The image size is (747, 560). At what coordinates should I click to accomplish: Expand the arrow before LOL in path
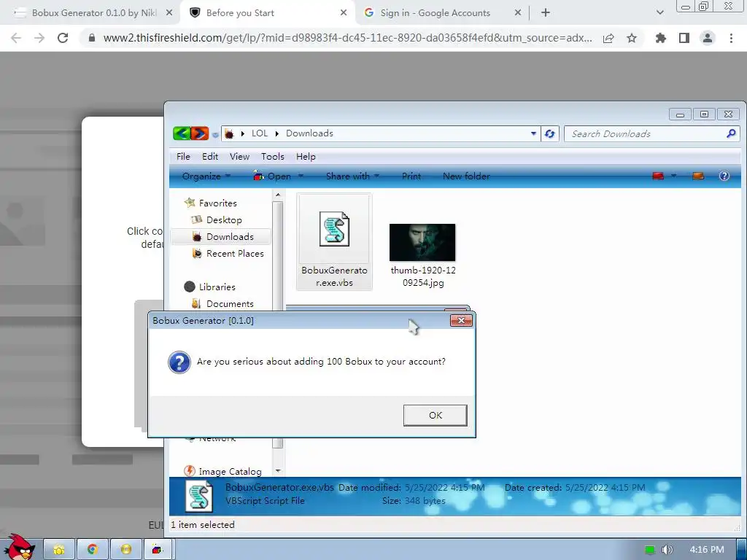pos(242,134)
